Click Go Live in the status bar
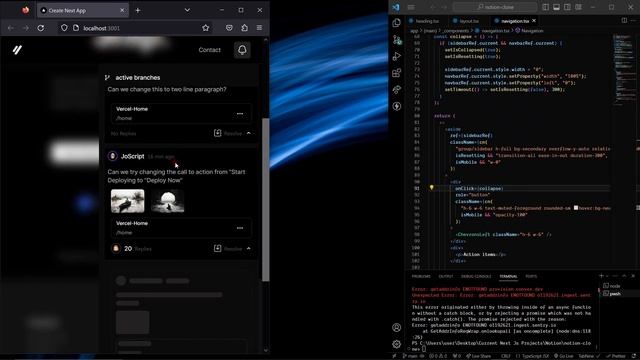 pyautogui.click(x=564, y=356)
